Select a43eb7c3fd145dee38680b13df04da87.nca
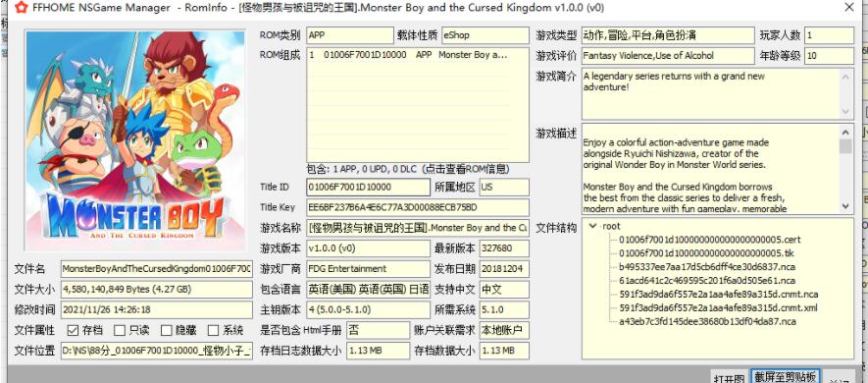Viewport: 868px width, 383px height. (x=707, y=321)
